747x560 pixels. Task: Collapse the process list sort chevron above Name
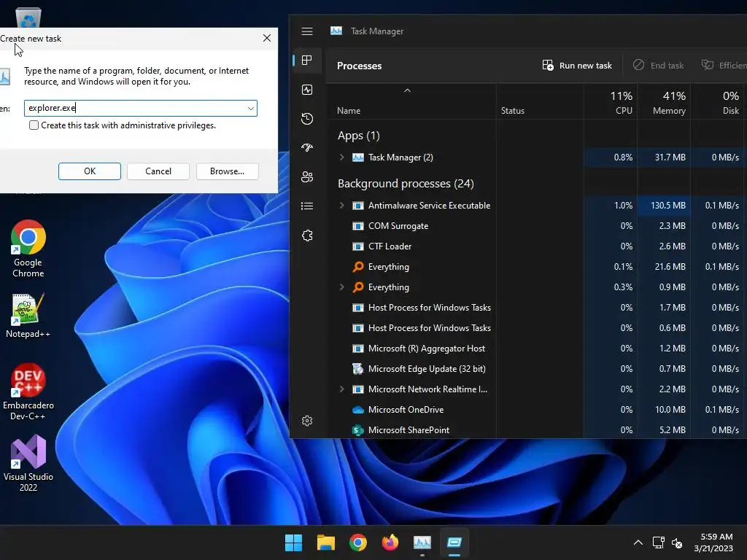point(407,90)
